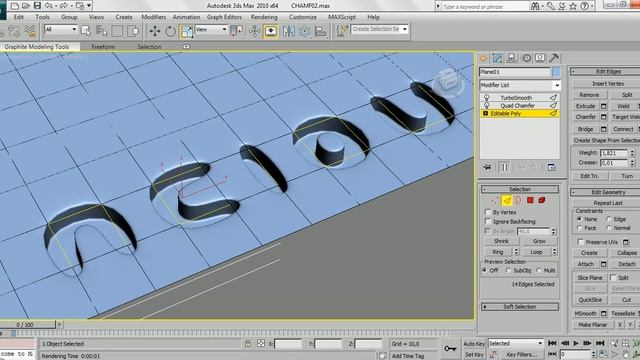Open the Modify command panel tab
This screenshot has height=360, width=640.
click(497, 58)
